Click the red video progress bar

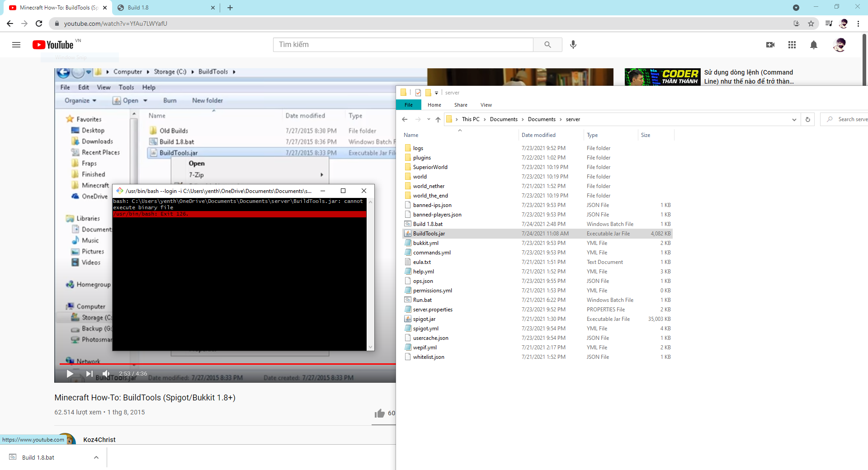226,364
